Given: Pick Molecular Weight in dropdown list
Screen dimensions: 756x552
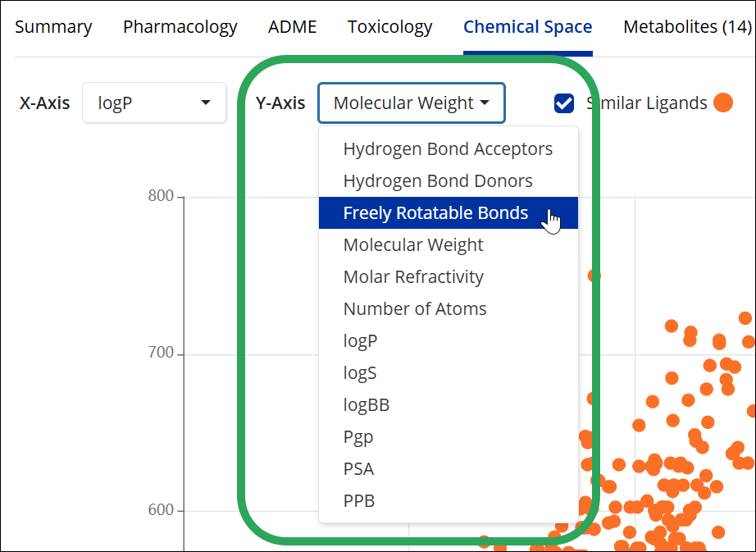Looking at the screenshot, I should (x=413, y=245).
